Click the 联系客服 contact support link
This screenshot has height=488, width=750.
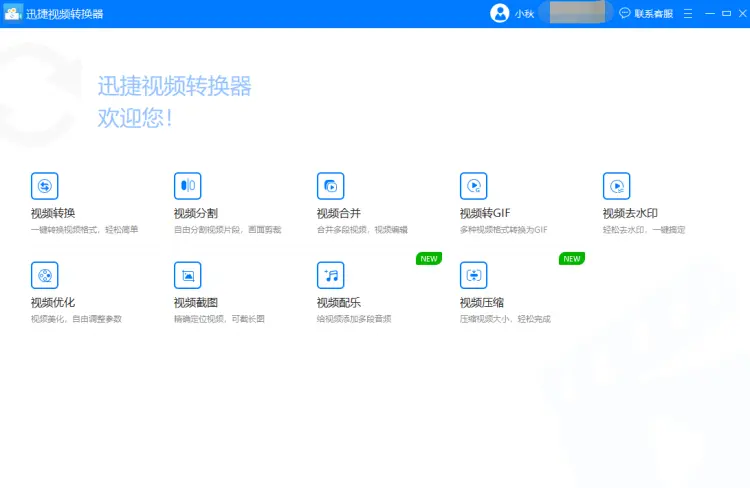coord(653,14)
